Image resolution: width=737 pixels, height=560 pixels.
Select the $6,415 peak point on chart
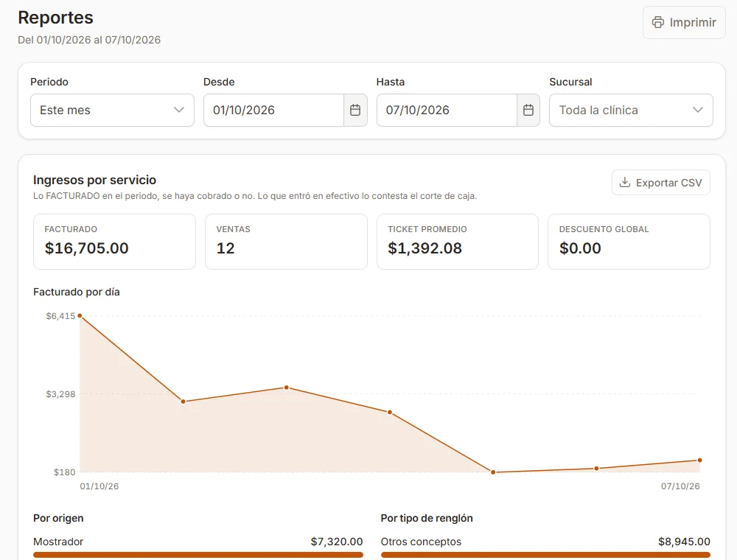click(x=80, y=315)
